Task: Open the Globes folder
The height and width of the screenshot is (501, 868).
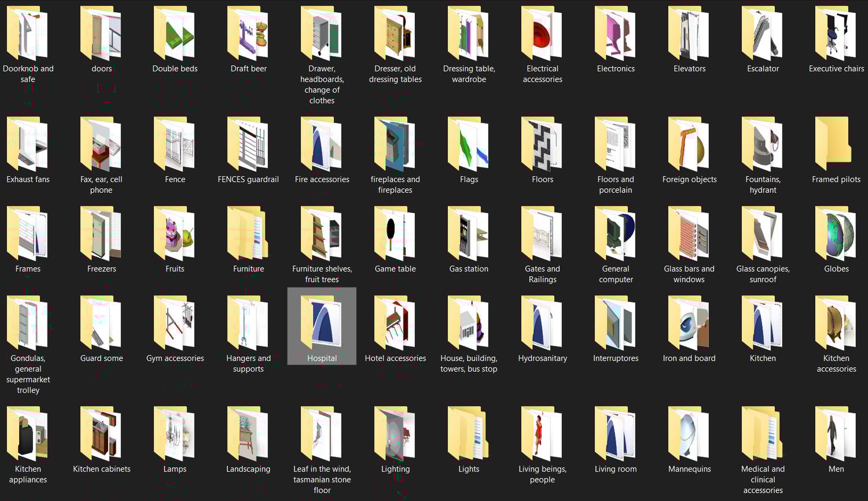Action: (x=836, y=233)
